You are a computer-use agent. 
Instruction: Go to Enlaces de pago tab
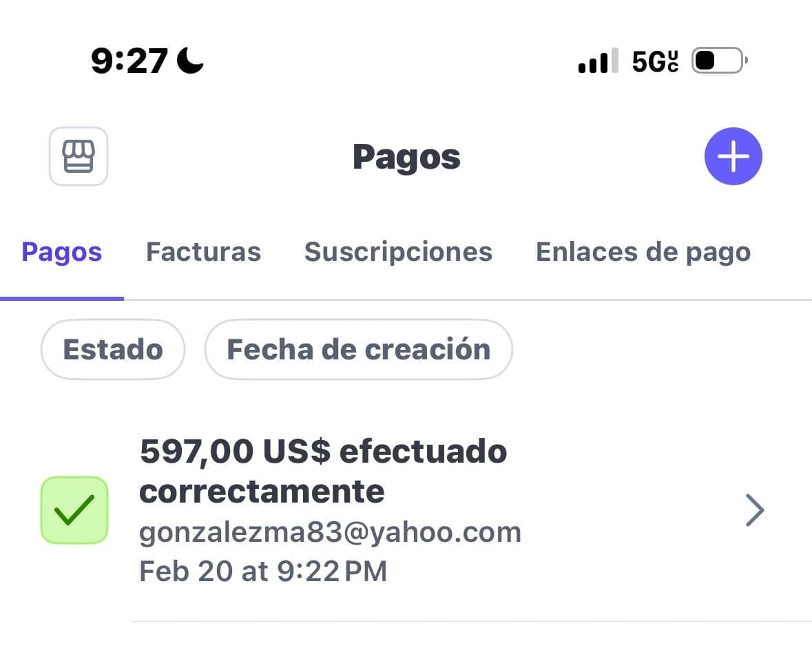click(x=643, y=252)
